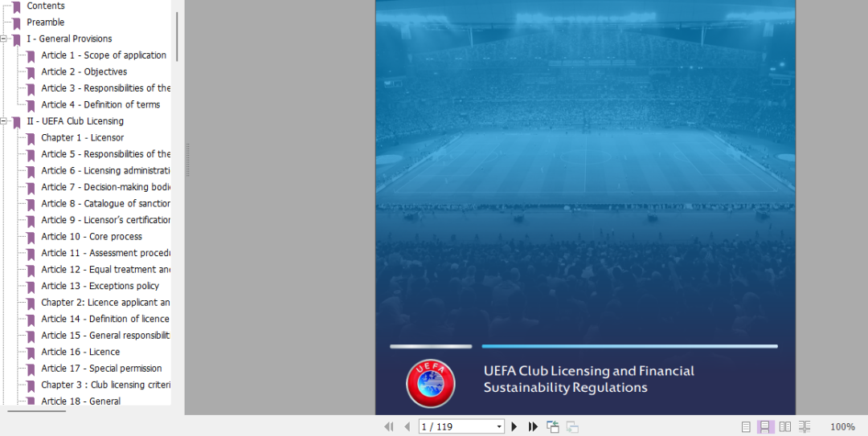Image resolution: width=868 pixels, height=436 pixels.
Task: Click the go to previous view icon
Action: (553, 427)
